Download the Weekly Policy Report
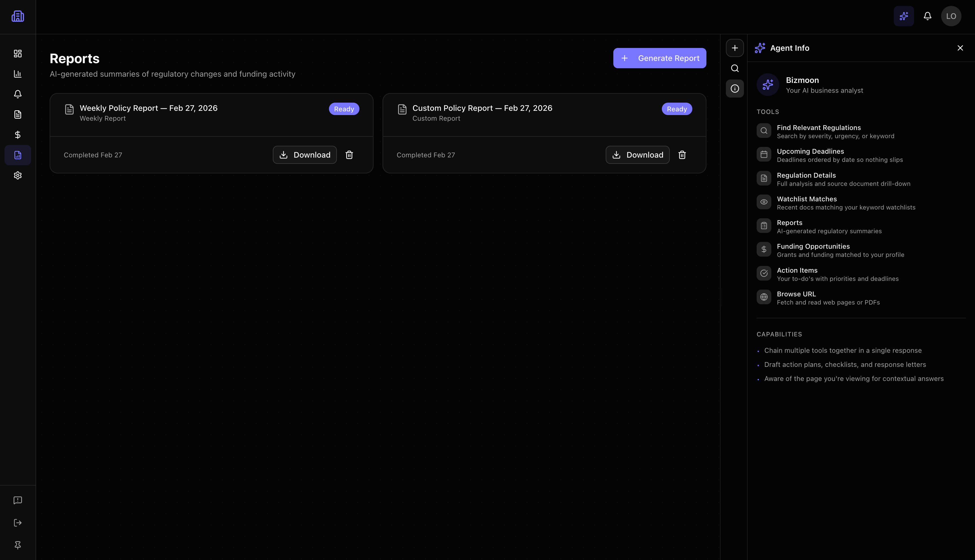 coord(304,155)
